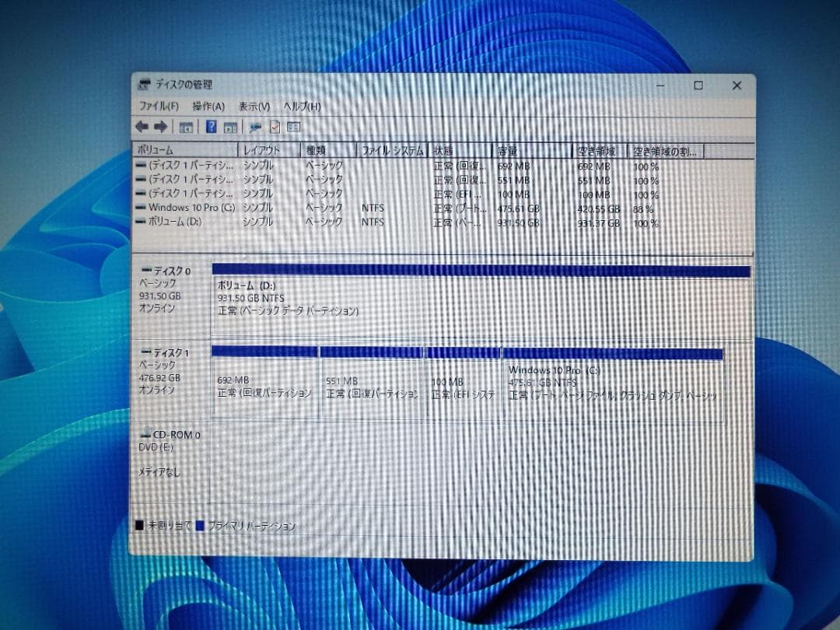Image resolution: width=840 pixels, height=630 pixels.
Task: Open Help with the blue question-mark icon
Action: [211, 127]
